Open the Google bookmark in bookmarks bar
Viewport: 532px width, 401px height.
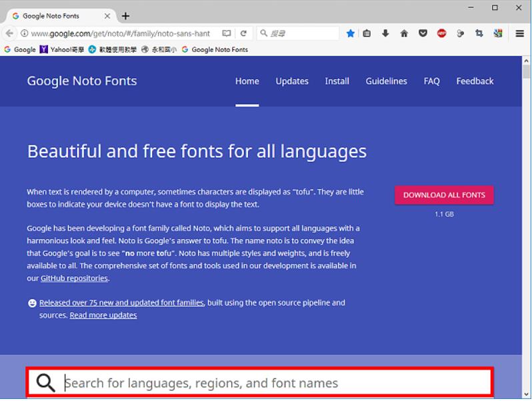click(x=20, y=49)
